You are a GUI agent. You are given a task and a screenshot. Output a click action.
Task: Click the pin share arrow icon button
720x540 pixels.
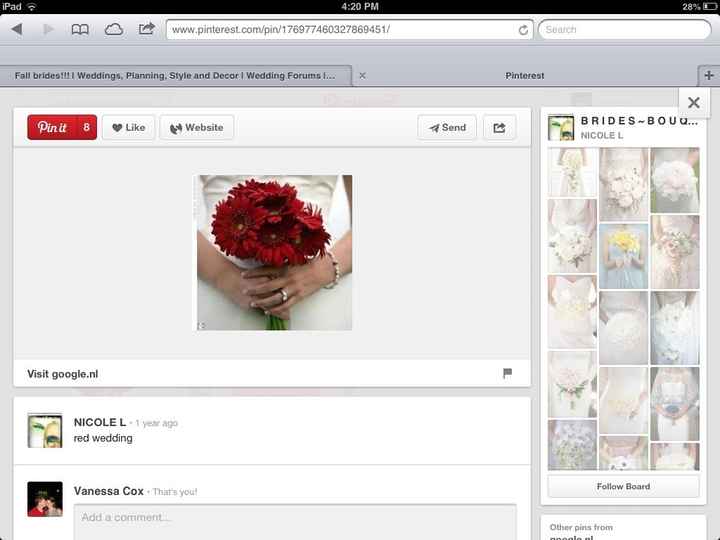click(x=499, y=128)
